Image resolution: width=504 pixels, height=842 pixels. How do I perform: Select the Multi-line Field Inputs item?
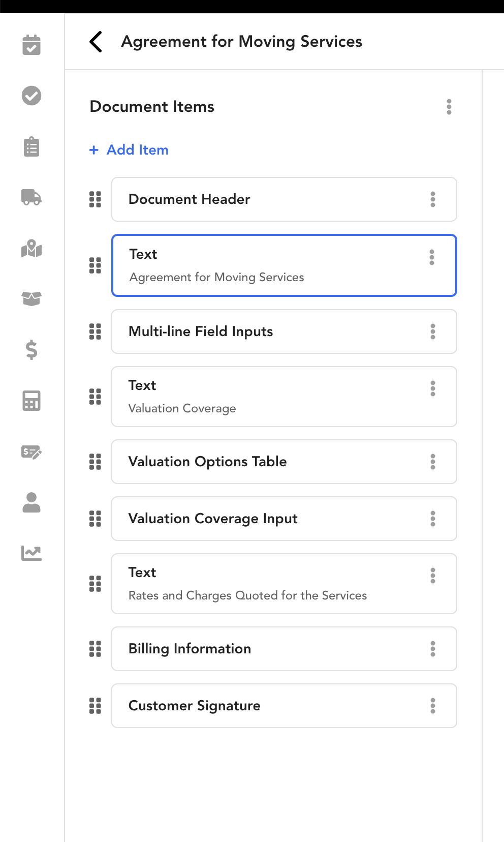point(284,332)
